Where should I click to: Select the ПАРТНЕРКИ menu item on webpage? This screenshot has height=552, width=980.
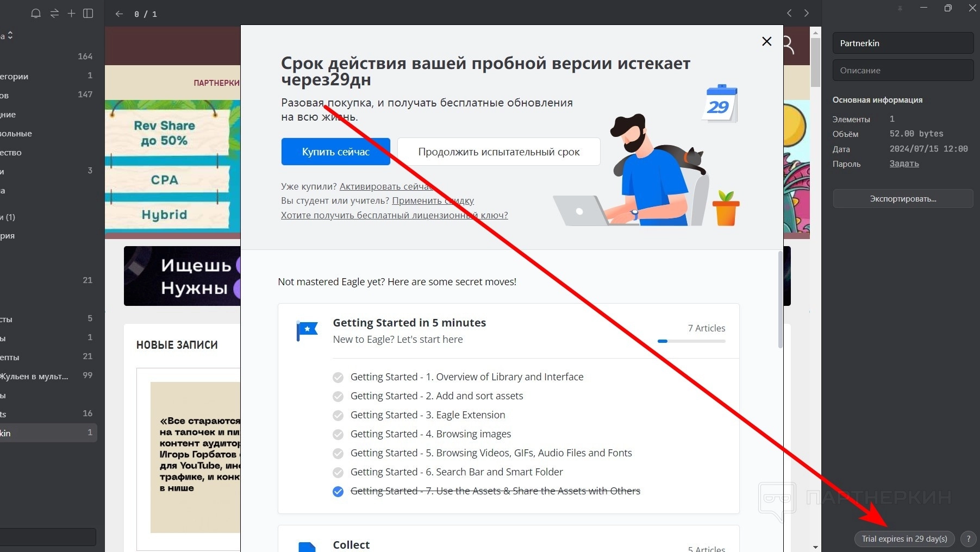[x=217, y=83]
